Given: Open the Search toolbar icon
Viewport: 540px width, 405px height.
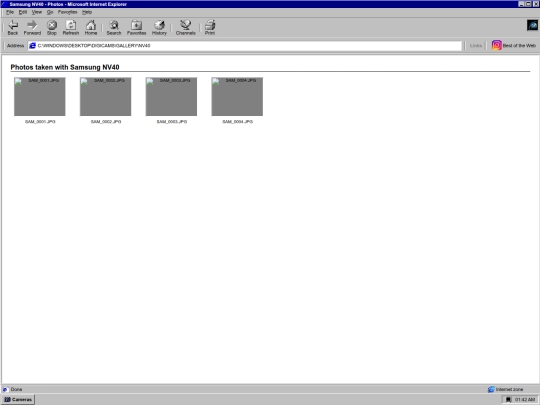Looking at the screenshot, I should [114, 28].
